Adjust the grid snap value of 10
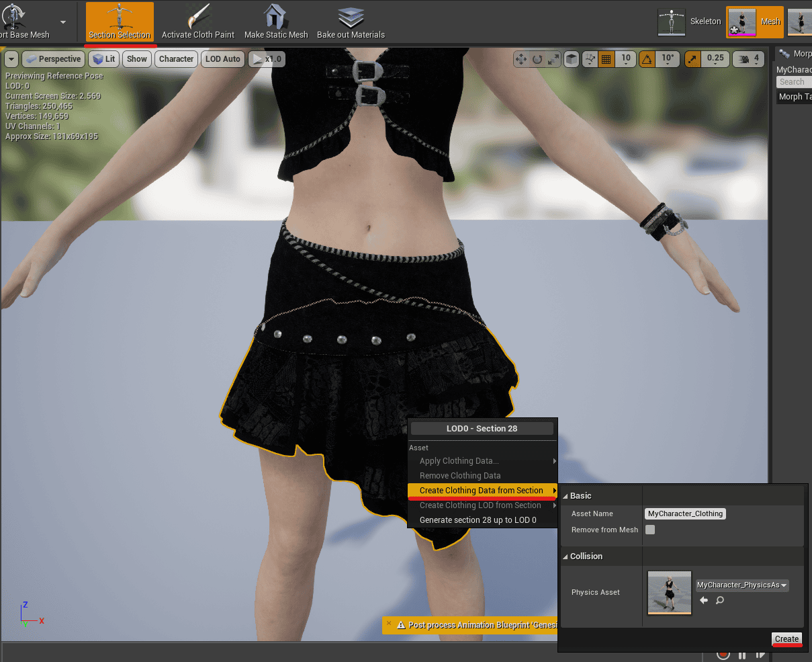Viewport: 812px width, 662px height. pyautogui.click(x=625, y=59)
